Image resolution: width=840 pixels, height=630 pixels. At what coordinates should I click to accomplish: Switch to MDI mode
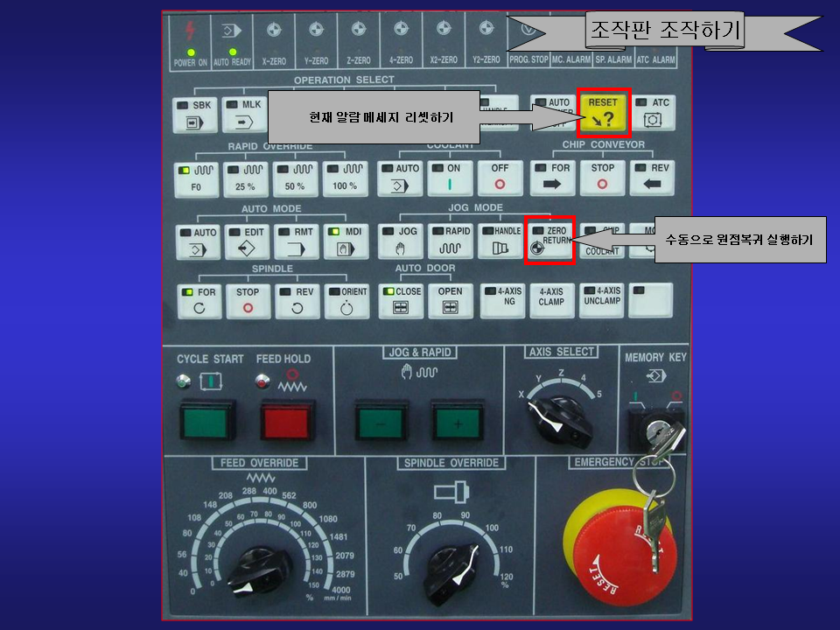pyautogui.click(x=346, y=241)
